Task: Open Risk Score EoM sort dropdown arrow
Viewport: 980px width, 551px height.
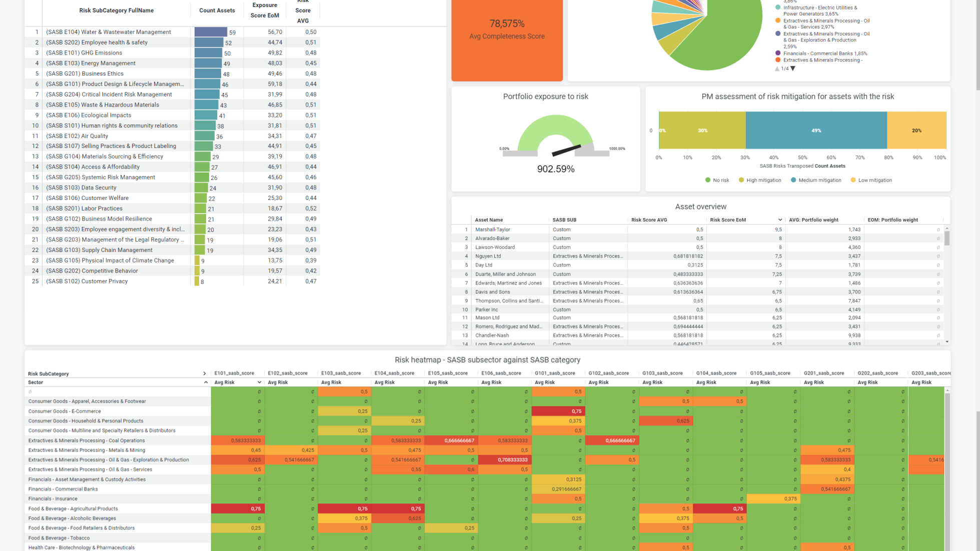Action: [x=779, y=220]
